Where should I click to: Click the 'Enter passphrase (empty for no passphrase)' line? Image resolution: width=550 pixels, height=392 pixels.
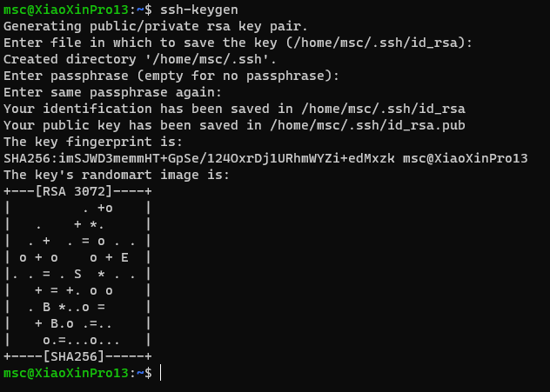pos(171,76)
